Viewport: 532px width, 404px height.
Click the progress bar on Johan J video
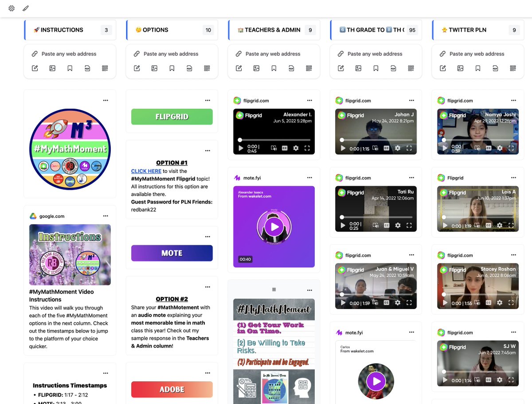376,140
